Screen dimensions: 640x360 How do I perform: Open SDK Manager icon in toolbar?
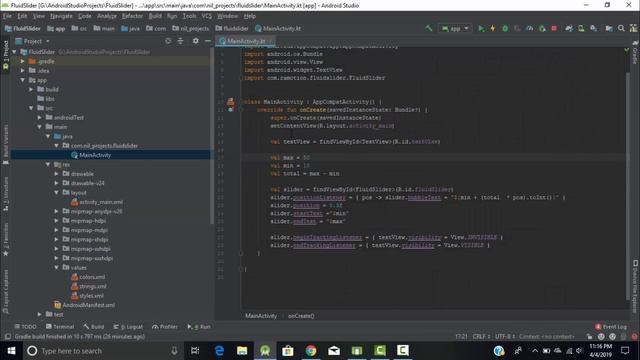tap(593, 28)
